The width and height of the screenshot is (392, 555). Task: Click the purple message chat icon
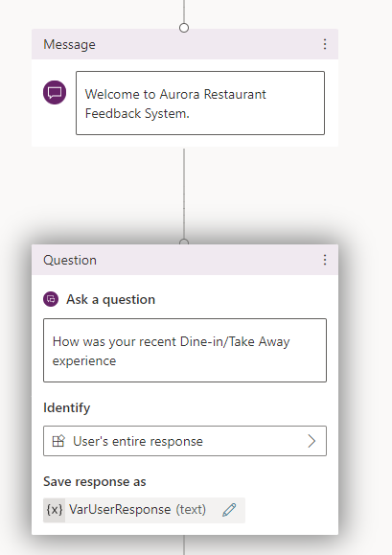click(55, 92)
